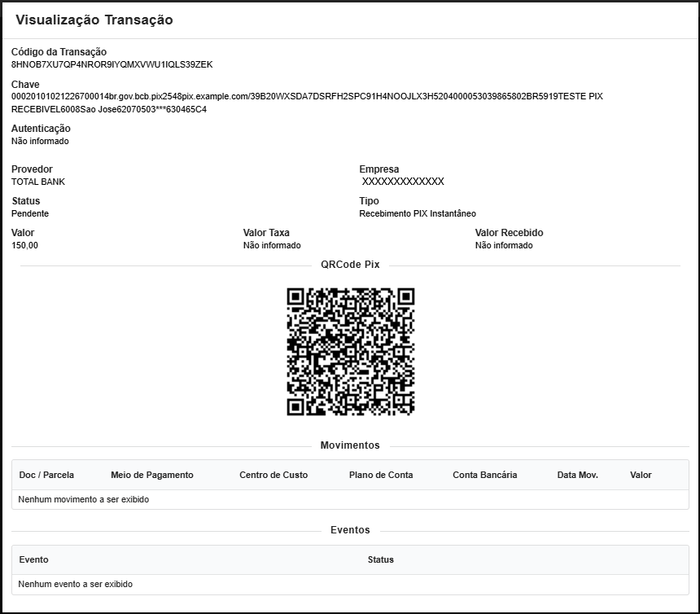700x614 pixels.
Task: Click the 150,00 amount value
Action: click(24, 245)
